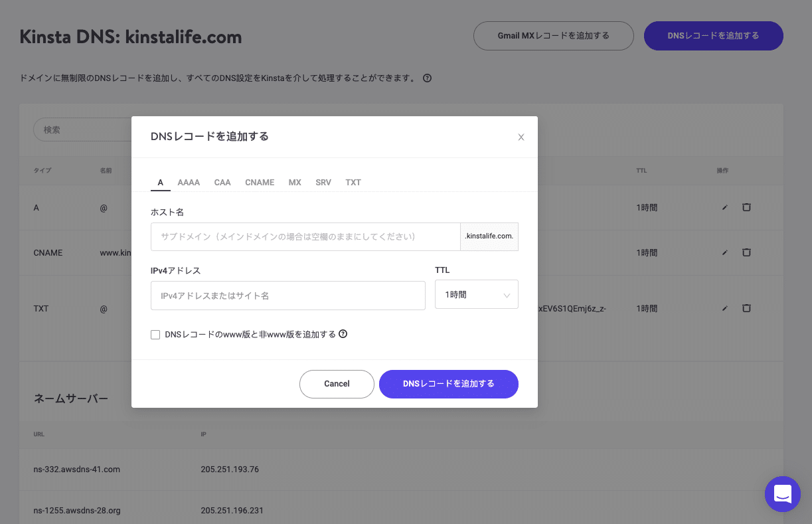Delete the CNAME record with trash icon
This screenshot has height=524, width=812.
point(746,252)
